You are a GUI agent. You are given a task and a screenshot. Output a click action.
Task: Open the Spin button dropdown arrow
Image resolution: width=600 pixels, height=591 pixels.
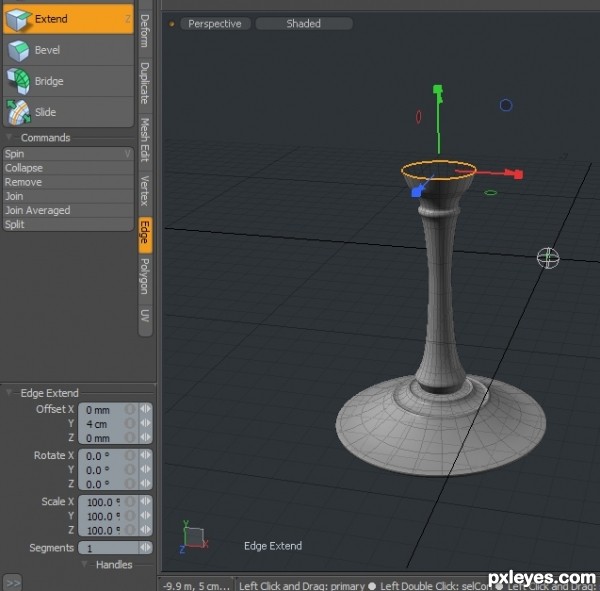tap(127, 154)
